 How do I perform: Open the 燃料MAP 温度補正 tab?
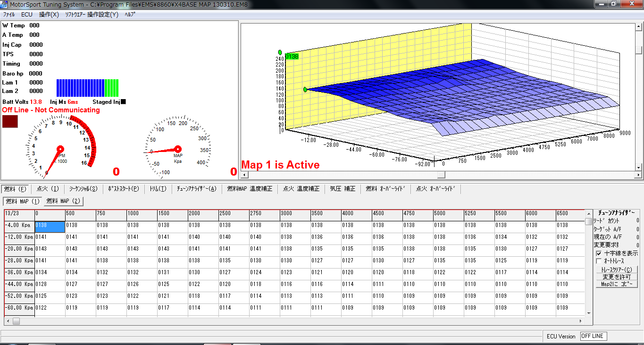point(250,189)
